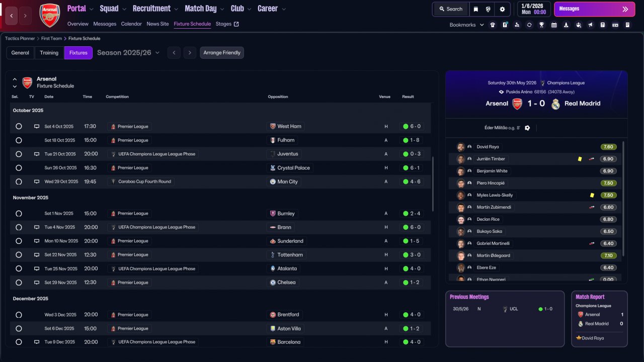Open the Overview sub-menu item
Screen dimensions: 644x362
point(78,24)
